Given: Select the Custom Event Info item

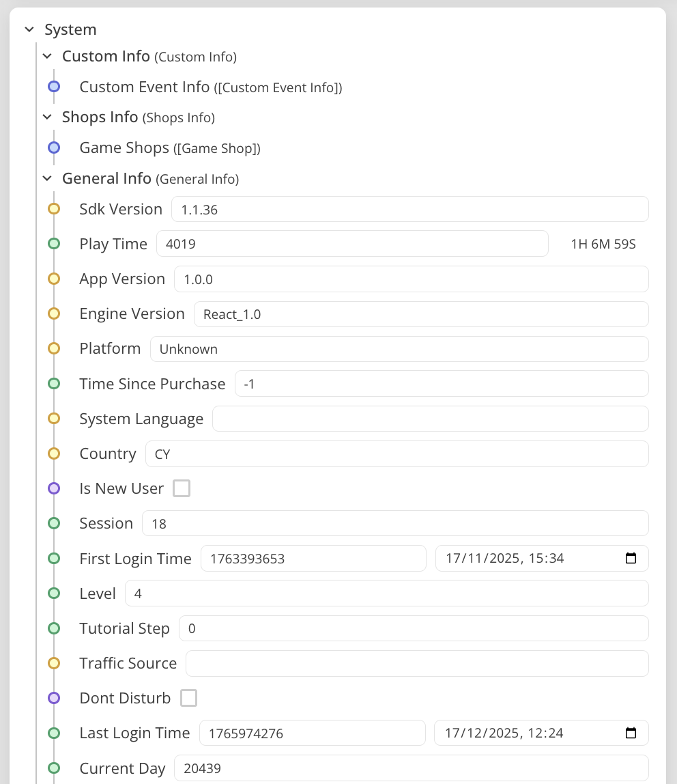Looking at the screenshot, I should pos(144,87).
